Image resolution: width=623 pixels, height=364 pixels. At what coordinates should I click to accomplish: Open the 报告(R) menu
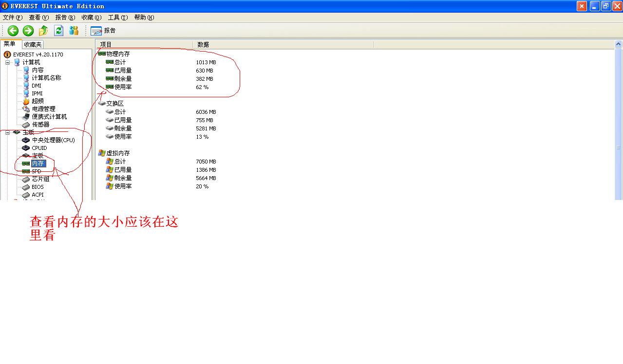pyautogui.click(x=65, y=18)
